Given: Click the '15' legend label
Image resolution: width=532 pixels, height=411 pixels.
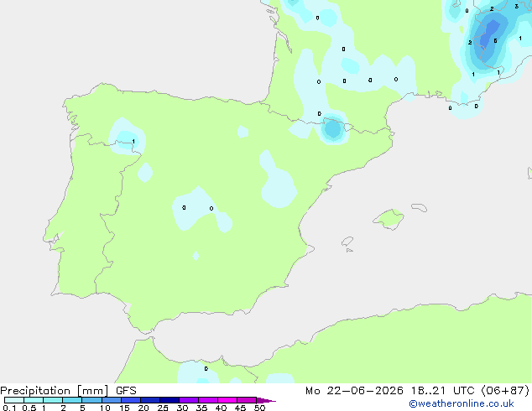Looking at the screenshot, I should coord(124,408).
